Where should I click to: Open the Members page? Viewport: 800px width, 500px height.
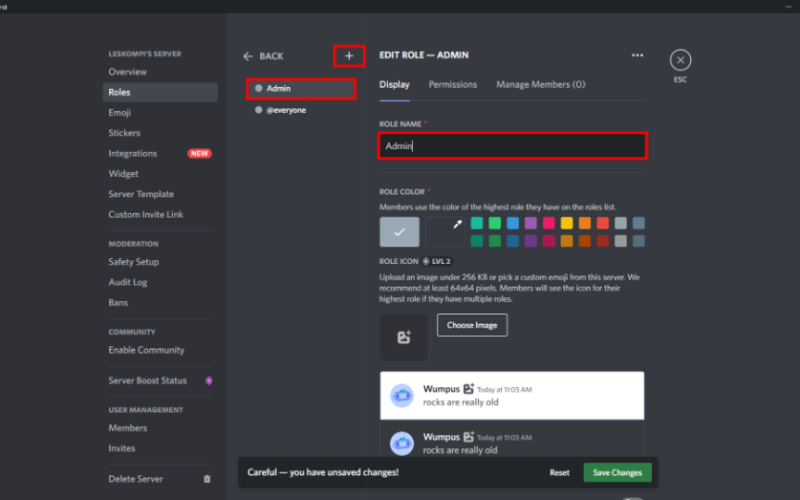point(160,428)
